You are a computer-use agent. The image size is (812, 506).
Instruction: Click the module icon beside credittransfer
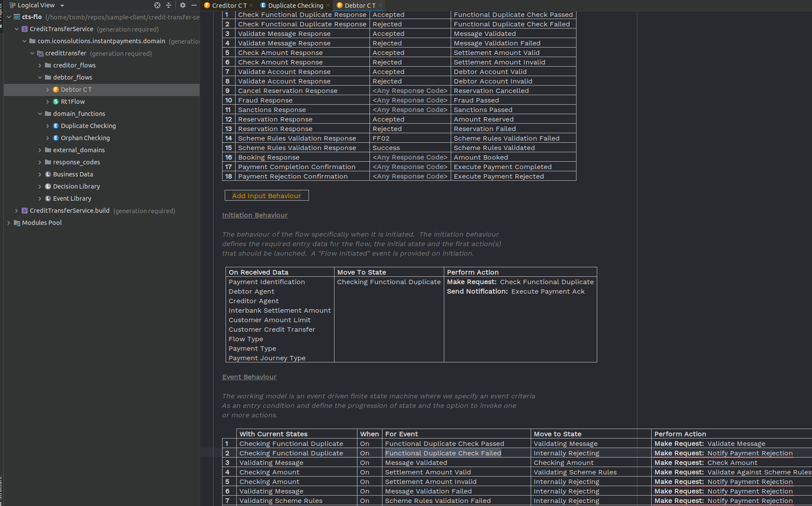click(x=40, y=53)
